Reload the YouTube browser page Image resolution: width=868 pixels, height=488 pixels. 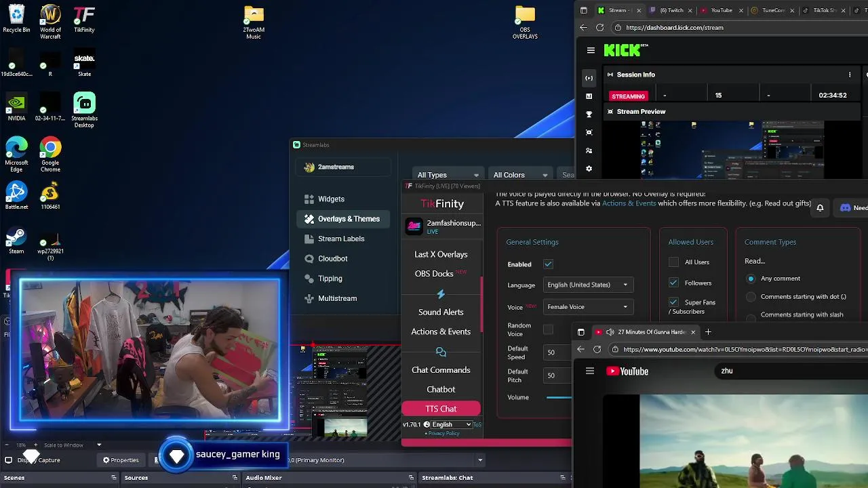coord(597,350)
